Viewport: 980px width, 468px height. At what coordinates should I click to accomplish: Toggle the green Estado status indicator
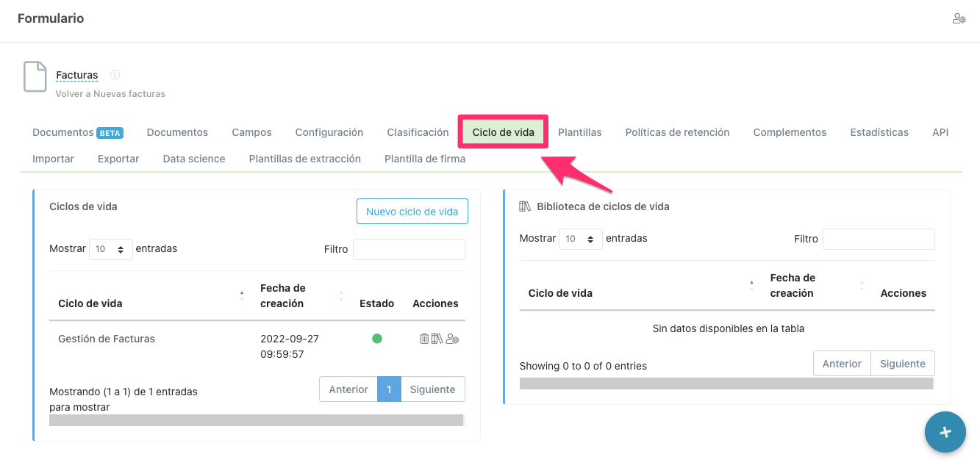(377, 339)
